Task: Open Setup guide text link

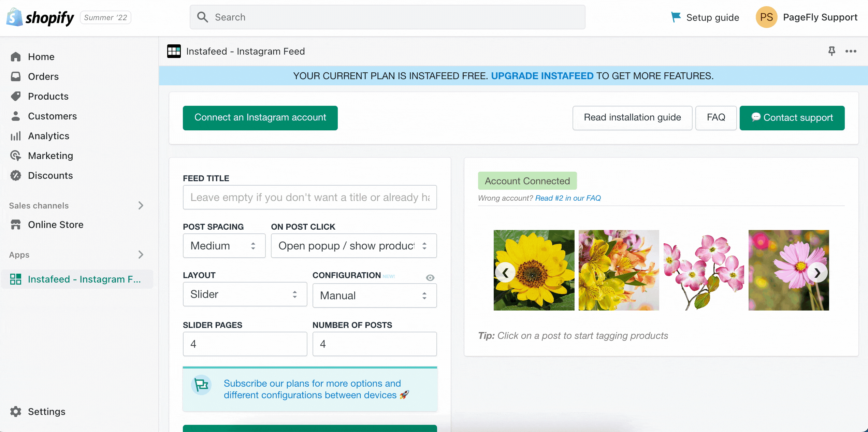Action: 712,17
